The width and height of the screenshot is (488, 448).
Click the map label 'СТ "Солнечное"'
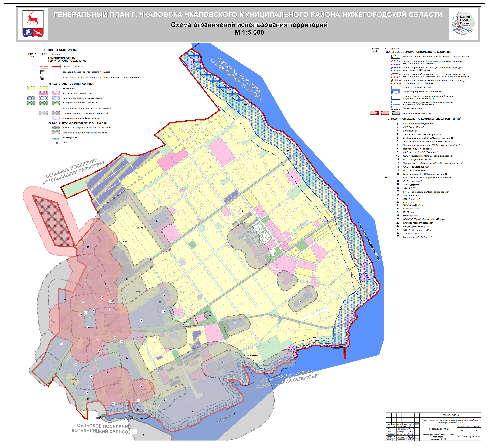pos(252,355)
